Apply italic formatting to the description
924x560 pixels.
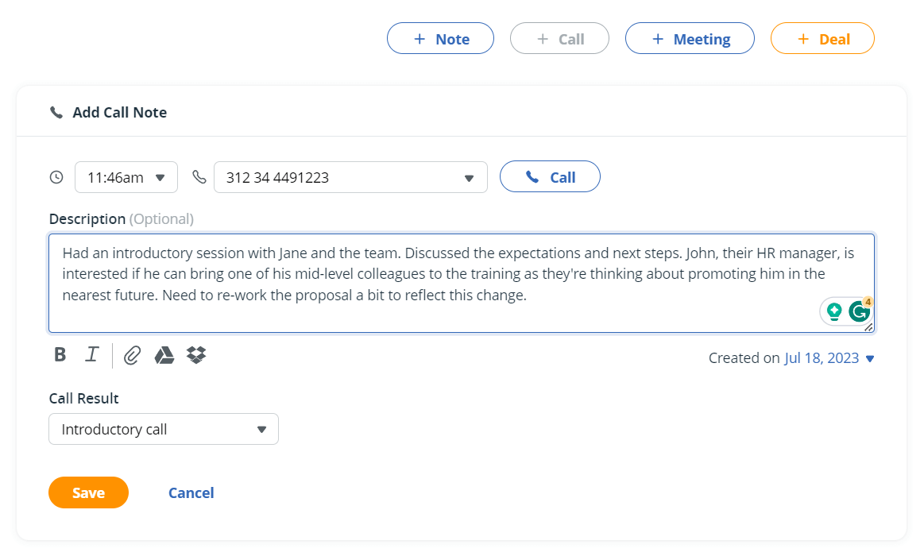coord(91,354)
